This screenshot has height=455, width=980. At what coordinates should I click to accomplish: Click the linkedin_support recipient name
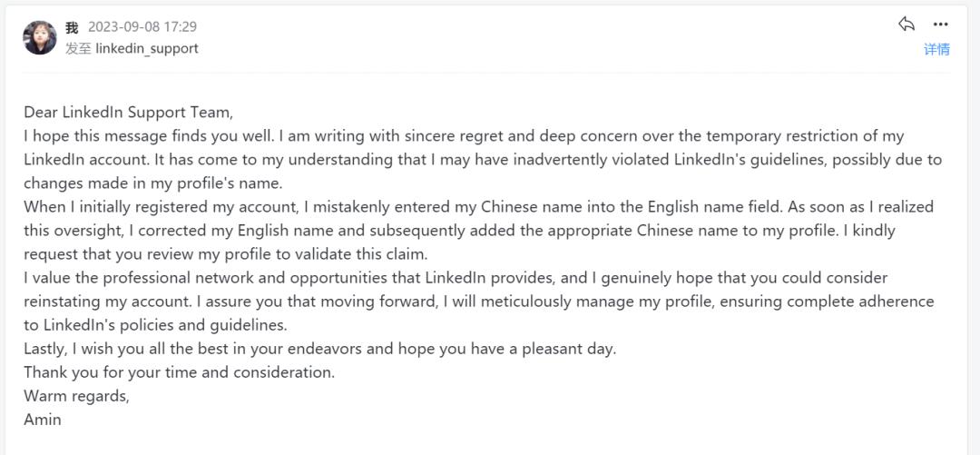coord(147,48)
